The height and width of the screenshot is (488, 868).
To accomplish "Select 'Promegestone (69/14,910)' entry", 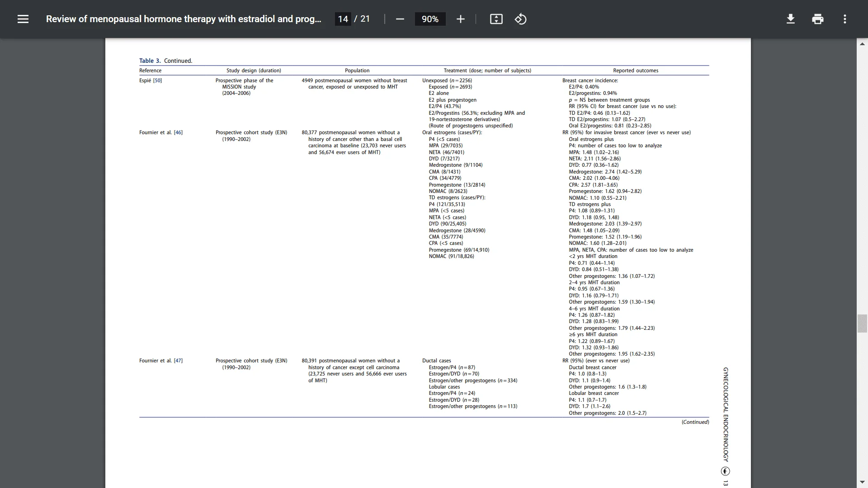I will 459,250.
